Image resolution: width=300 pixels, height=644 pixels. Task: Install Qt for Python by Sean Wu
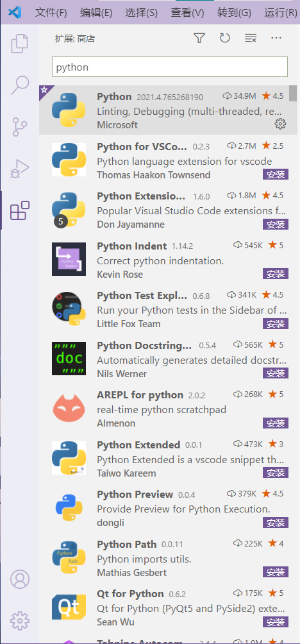tap(276, 622)
